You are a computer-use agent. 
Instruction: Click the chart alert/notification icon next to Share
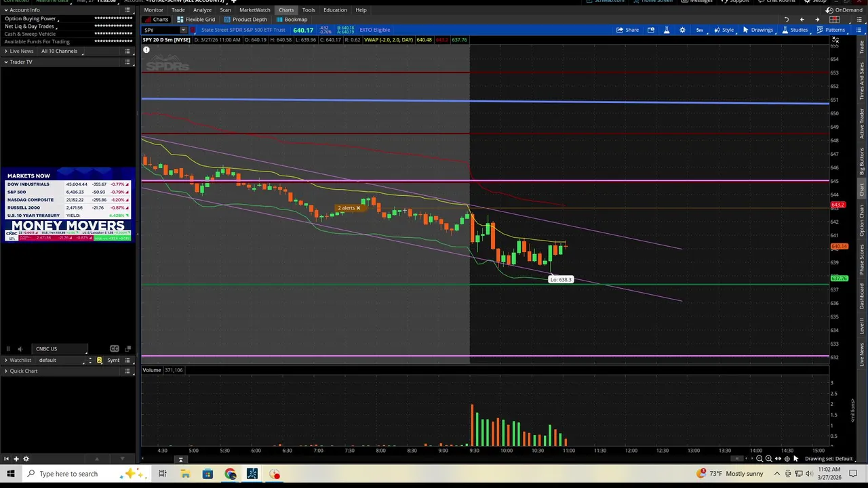click(651, 30)
